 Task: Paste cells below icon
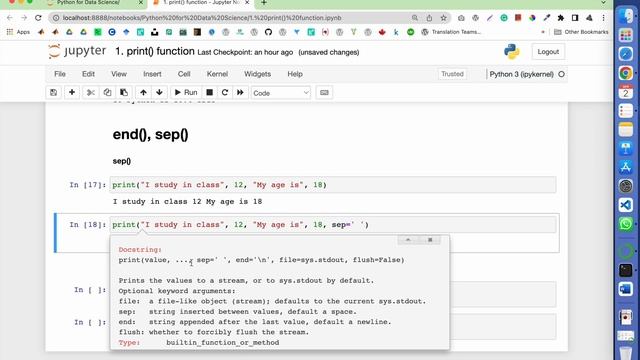pyautogui.click(x=124, y=93)
